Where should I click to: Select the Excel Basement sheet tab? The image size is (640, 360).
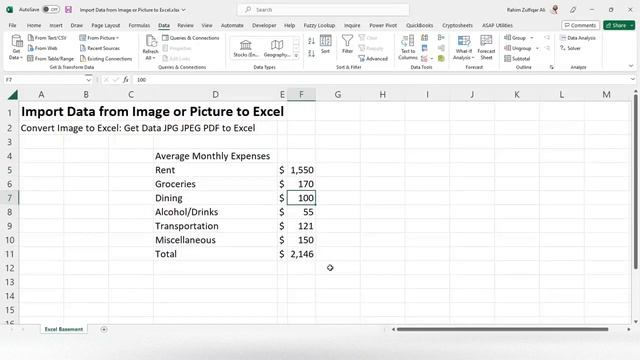click(x=64, y=329)
